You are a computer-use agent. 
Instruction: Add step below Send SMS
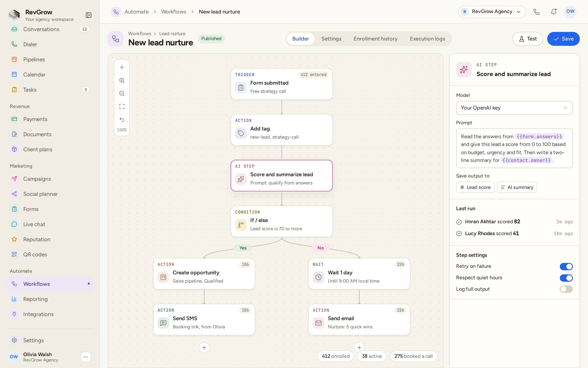pyautogui.click(x=204, y=348)
